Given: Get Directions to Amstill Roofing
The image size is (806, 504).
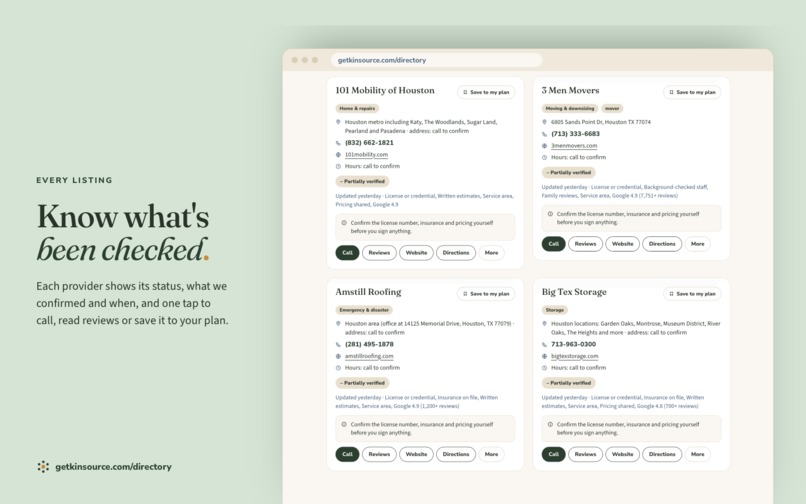Looking at the screenshot, I should point(456,454).
